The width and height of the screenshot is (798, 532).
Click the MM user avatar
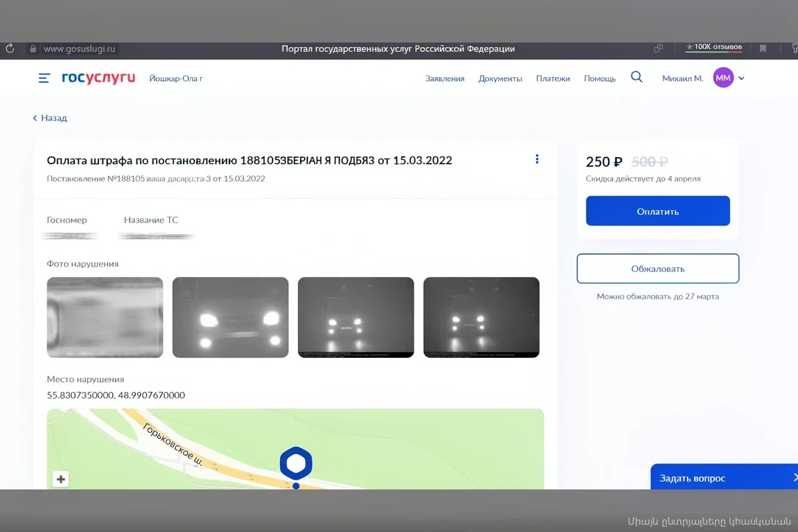723,78
